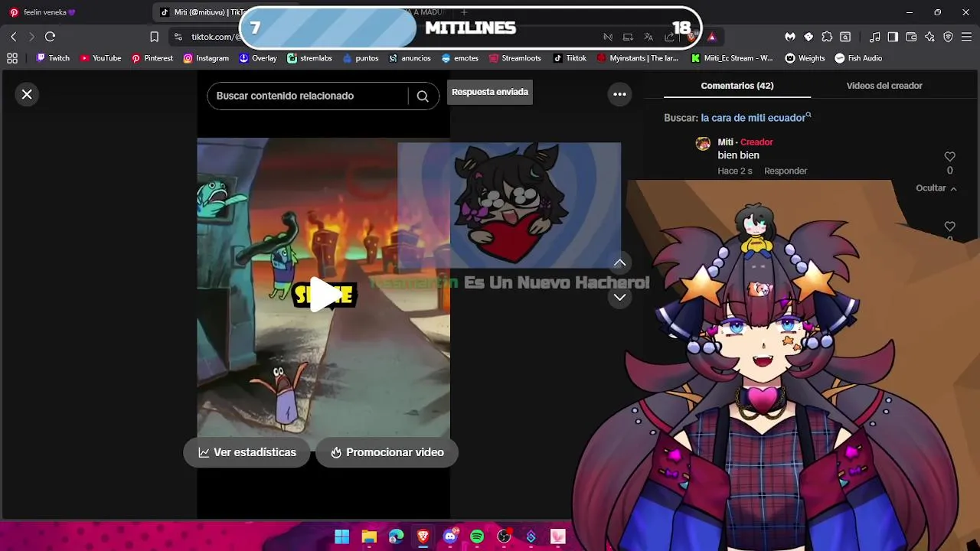Open puntos bookmark
This screenshot has height=551, width=980.
(x=361, y=58)
